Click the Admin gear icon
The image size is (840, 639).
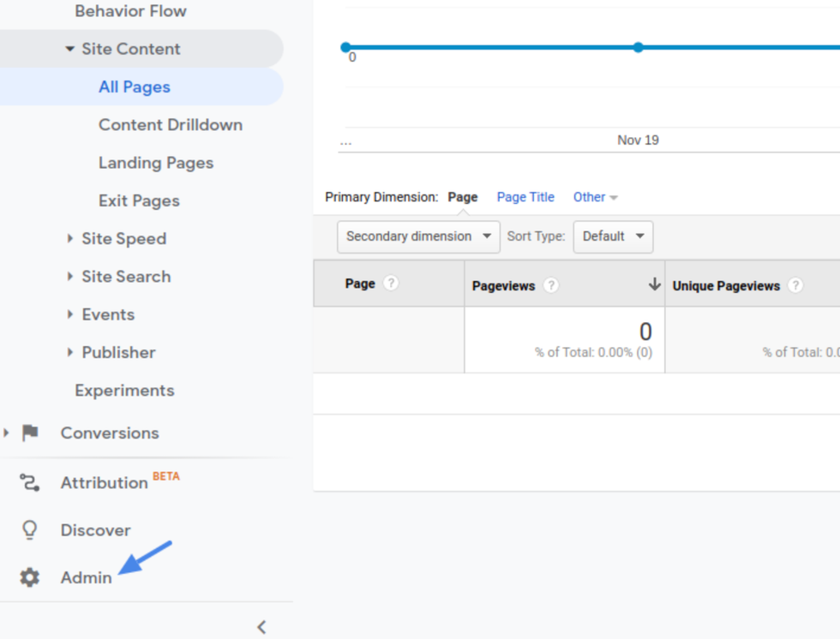[x=30, y=578]
